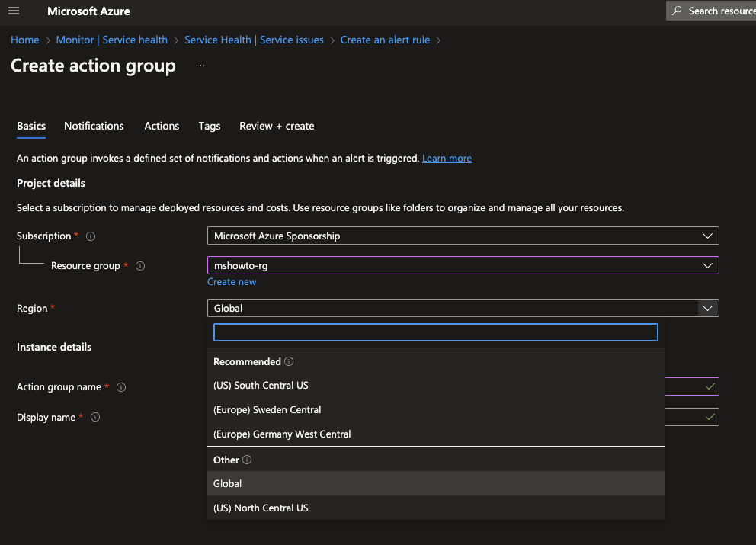Click the Project details heading

click(x=51, y=183)
